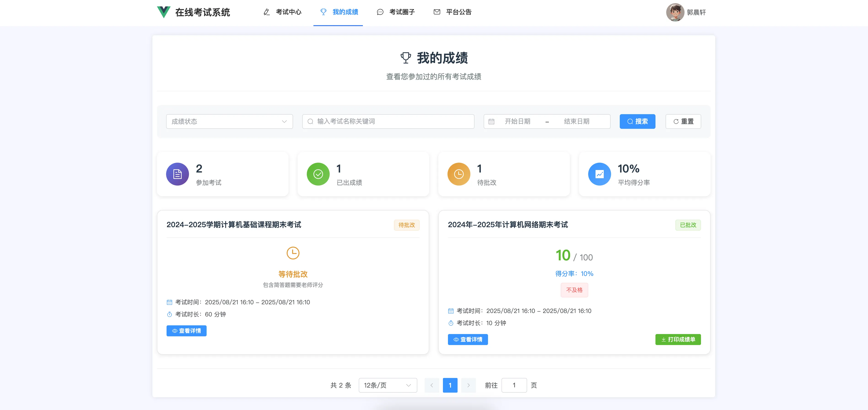The width and height of the screenshot is (868, 410).
Task: Switch to the 考试圈子 tab
Action: click(396, 12)
